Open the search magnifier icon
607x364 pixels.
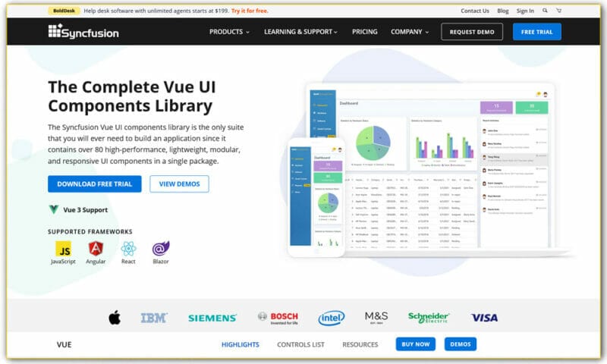tap(544, 11)
